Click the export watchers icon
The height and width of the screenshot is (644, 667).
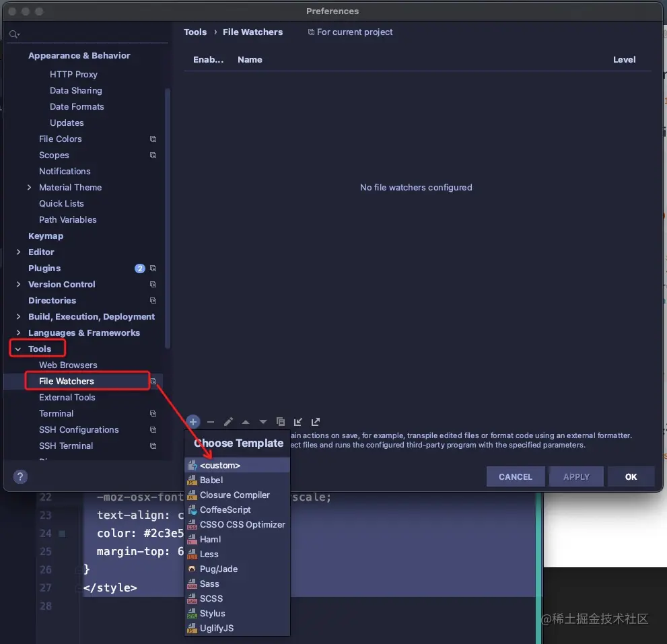coord(315,421)
